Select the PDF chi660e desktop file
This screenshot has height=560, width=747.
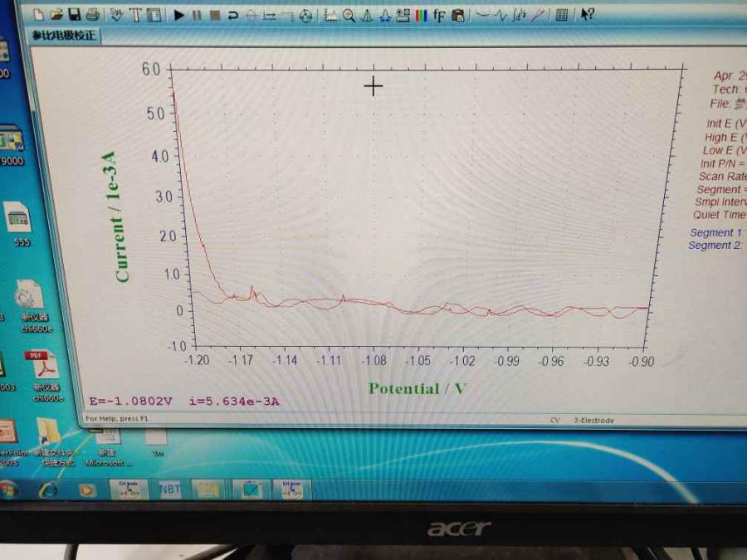44,376
